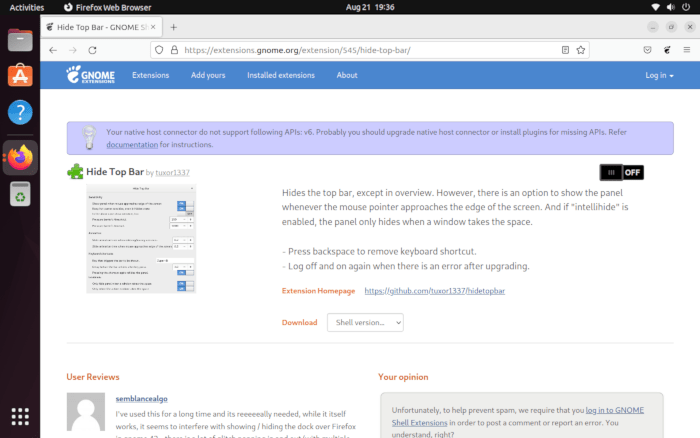Go back using the browser back arrow
The image size is (700, 438).
click(x=53, y=50)
